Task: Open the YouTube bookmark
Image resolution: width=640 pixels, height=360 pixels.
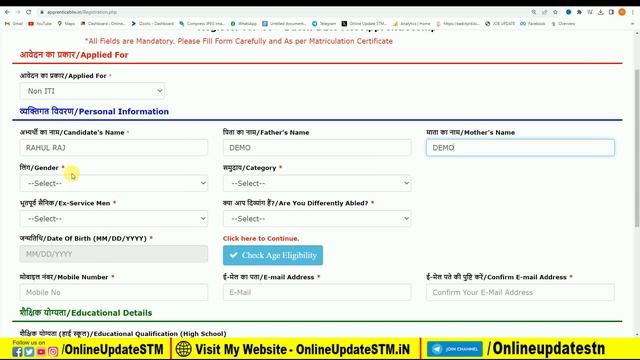Action: pos(40,24)
